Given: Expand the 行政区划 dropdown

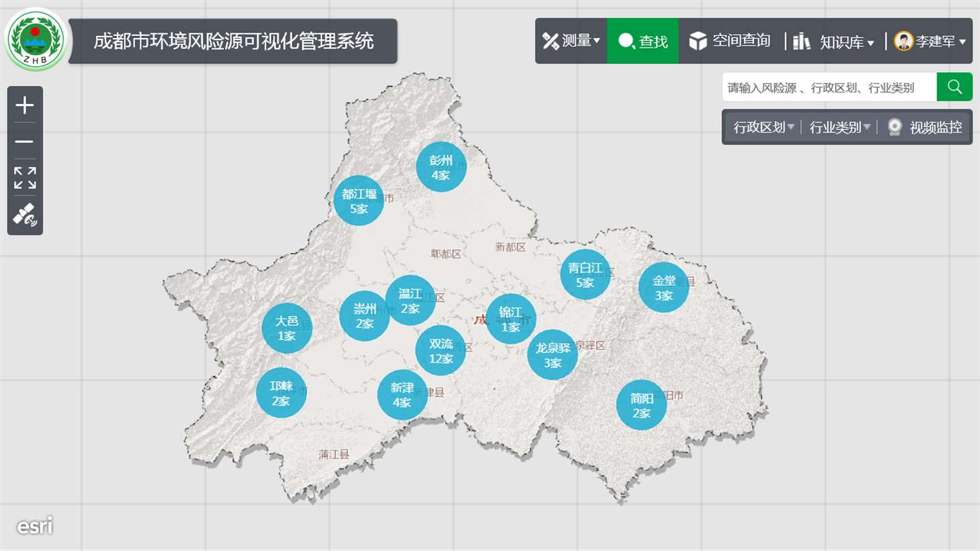Looking at the screenshot, I should coord(764,127).
